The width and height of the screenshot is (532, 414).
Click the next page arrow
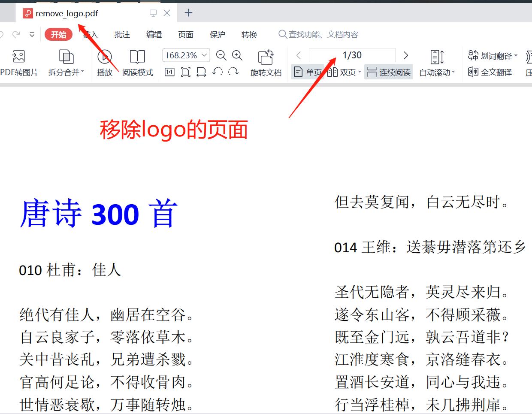[x=405, y=55]
